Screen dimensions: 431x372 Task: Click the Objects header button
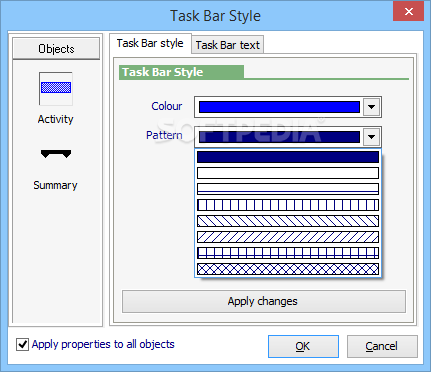tap(56, 49)
